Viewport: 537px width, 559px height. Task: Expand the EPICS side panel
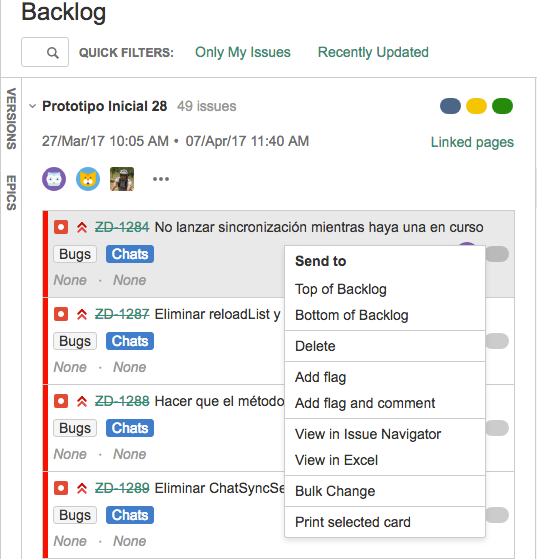pyautogui.click(x=11, y=193)
